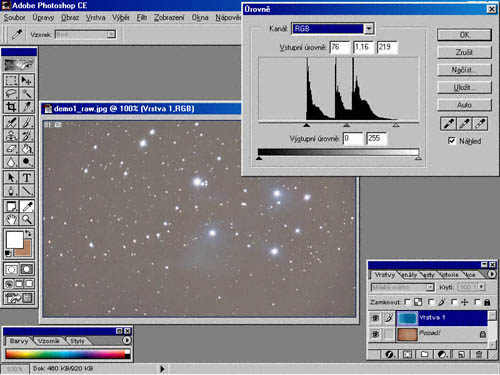Swap foreground and background colors

(x=29, y=233)
